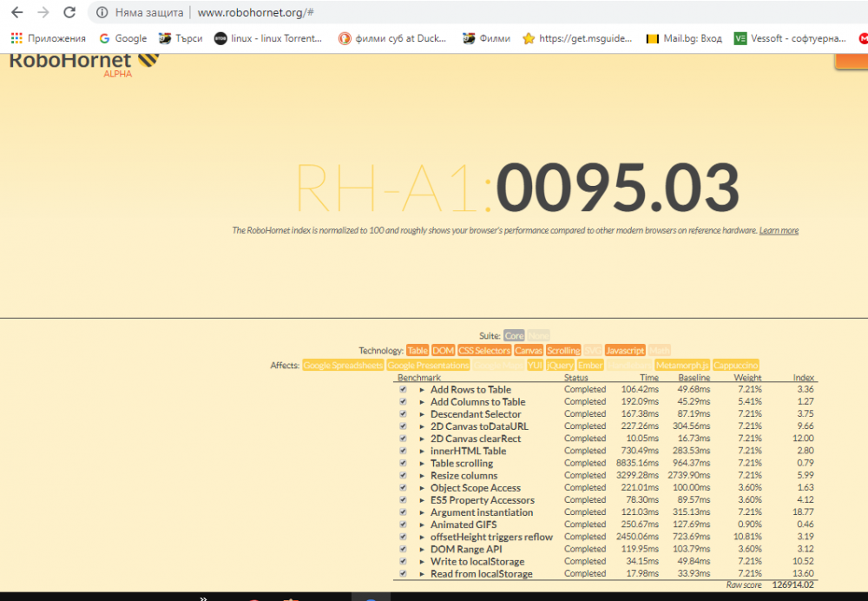Open the Google bookmark
This screenshot has height=601, width=868.
point(123,38)
